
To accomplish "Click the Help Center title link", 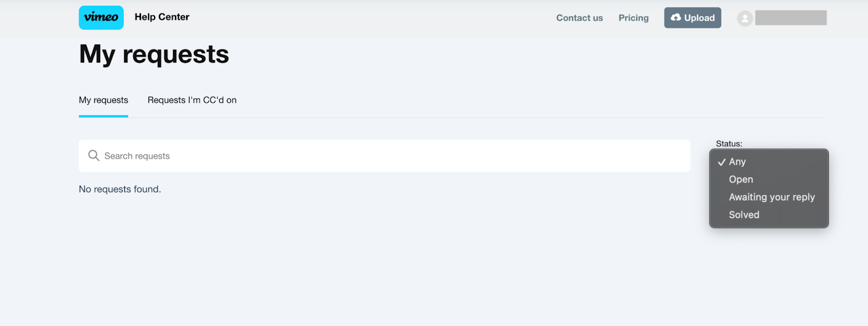I will (162, 17).
